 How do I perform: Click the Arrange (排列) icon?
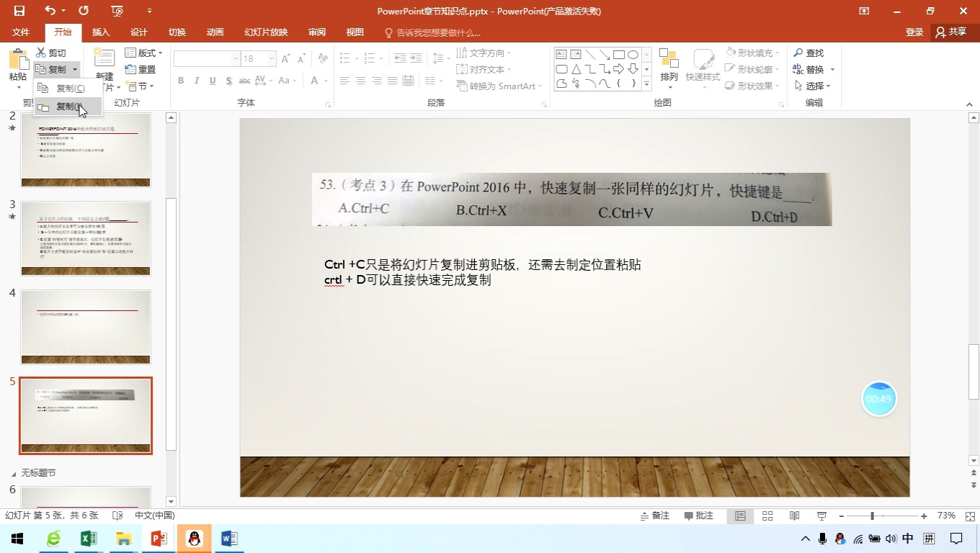669,65
